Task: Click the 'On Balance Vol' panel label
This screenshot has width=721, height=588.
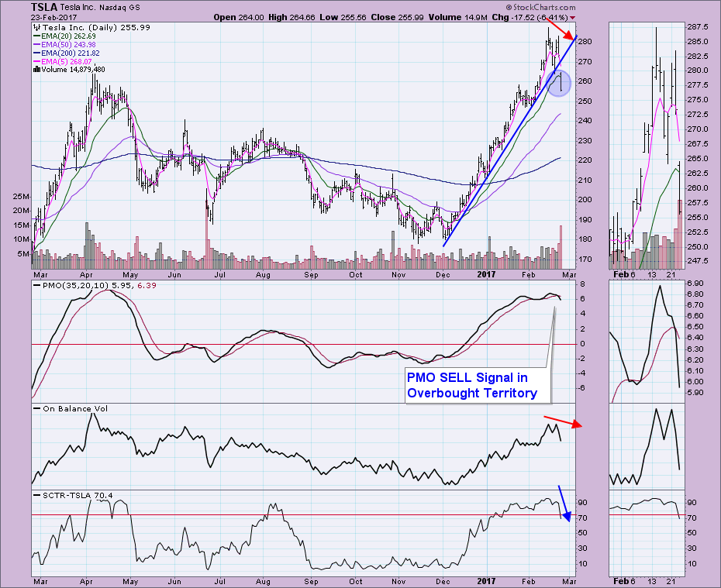Action: pyautogui.click(x=75, y=409)
